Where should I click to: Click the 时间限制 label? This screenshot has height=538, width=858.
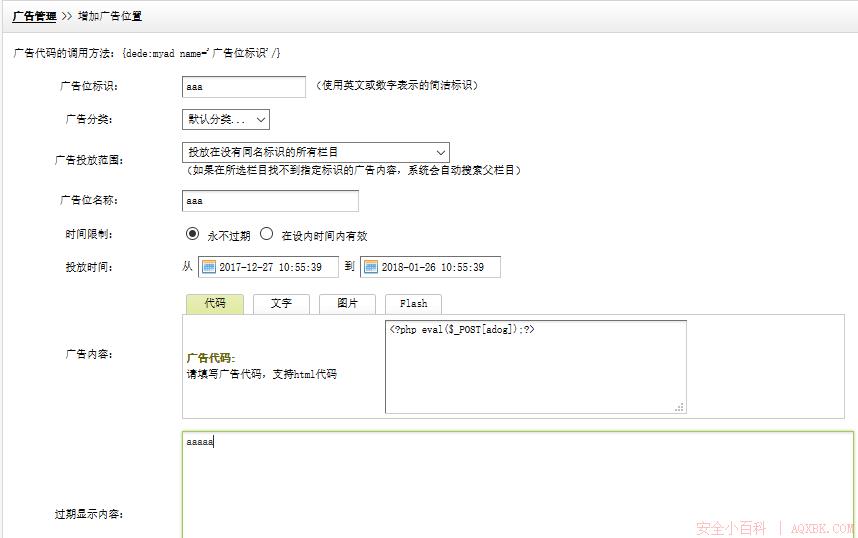click(x=89, y=234)
